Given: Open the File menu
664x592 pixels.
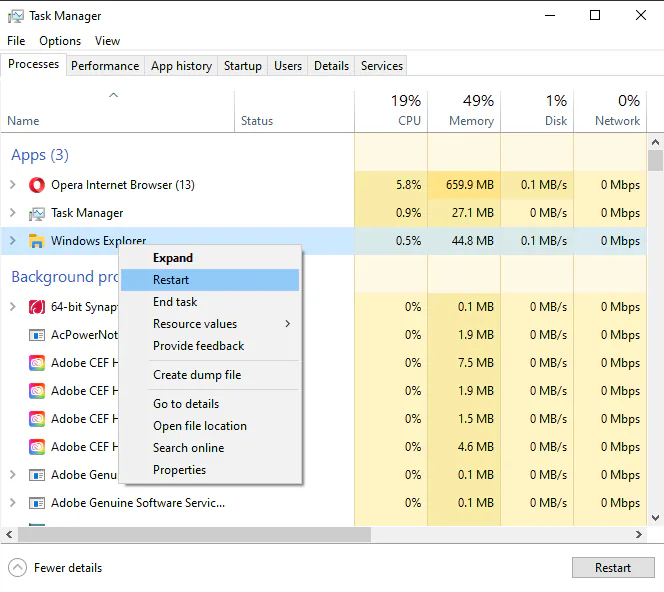Looking at the screenshot, I should pyautogui.click(x=16, y=41).
